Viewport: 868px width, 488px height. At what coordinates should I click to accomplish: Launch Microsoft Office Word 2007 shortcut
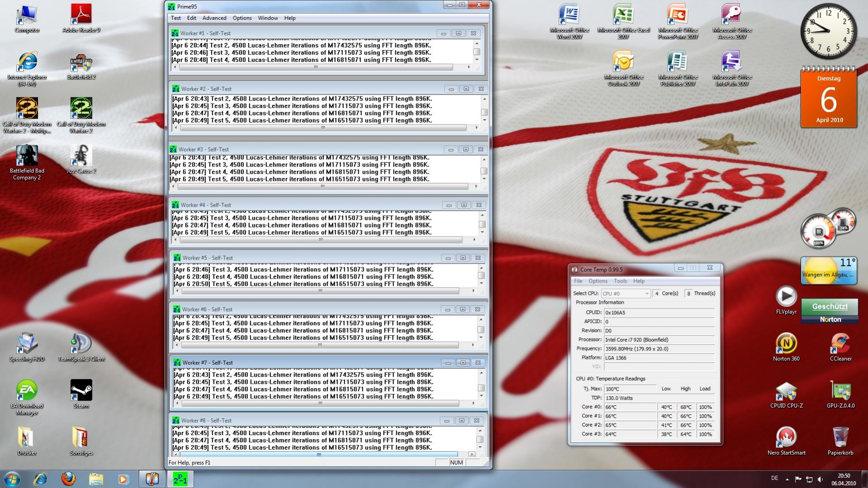click(569, 22)
